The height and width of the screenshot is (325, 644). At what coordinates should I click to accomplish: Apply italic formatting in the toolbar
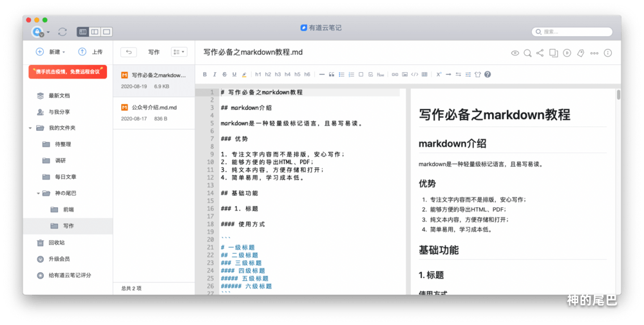pos(215,74)
